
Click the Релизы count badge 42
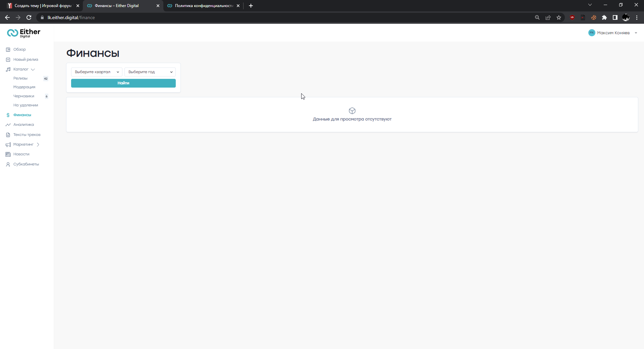coord(46,79)
